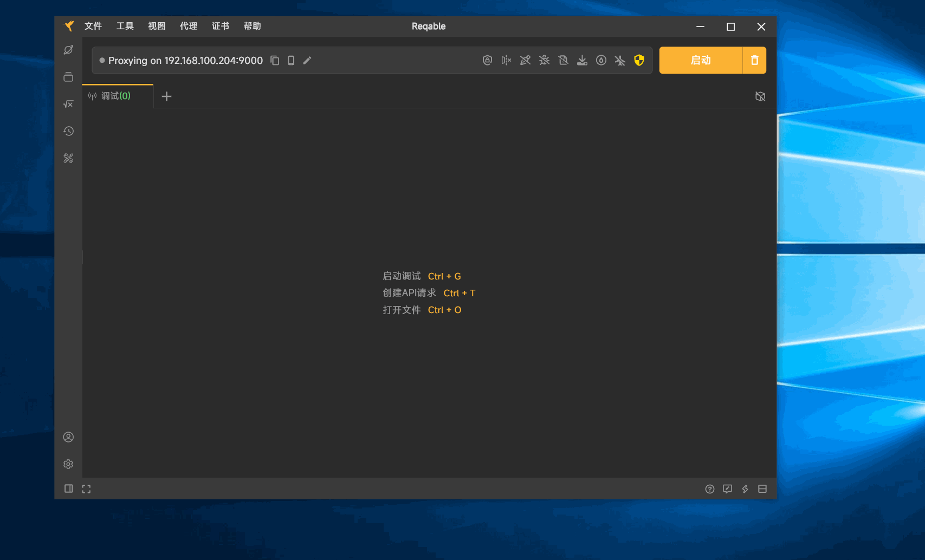Open the collections stack icon in sidebar

point(68,77)
